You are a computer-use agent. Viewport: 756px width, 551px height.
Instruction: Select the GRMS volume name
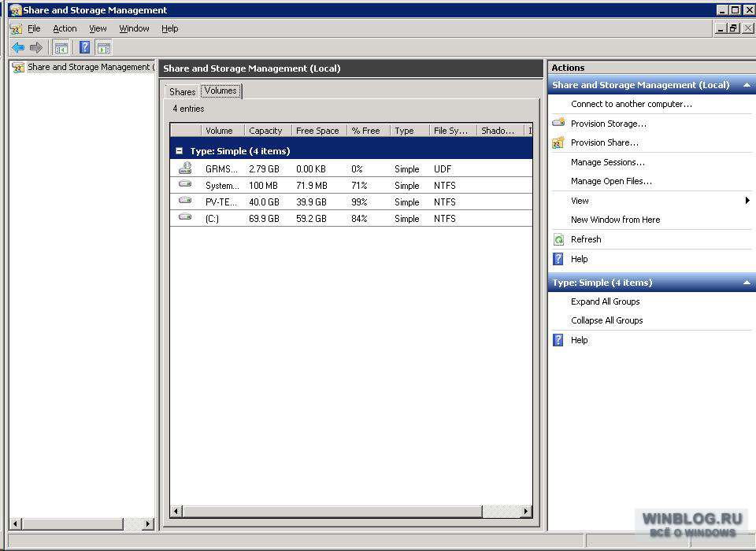coord(221,169)
